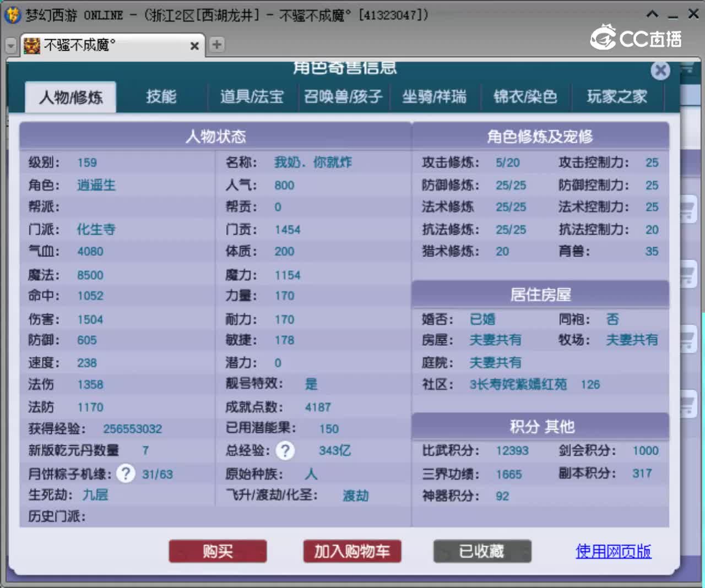
Task: Open the 使用网页版 link
Action: pos(614,551)
